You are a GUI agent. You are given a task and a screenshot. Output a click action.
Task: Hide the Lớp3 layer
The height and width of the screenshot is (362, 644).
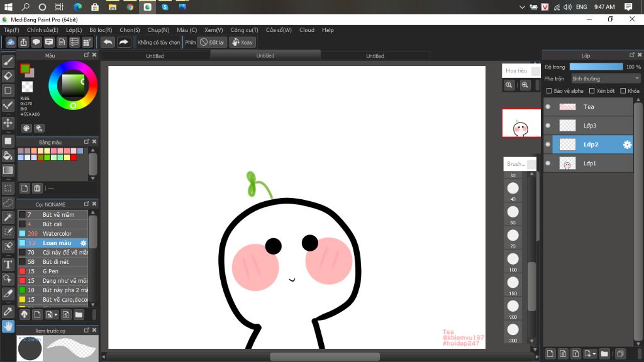click(x=548, y=126)
